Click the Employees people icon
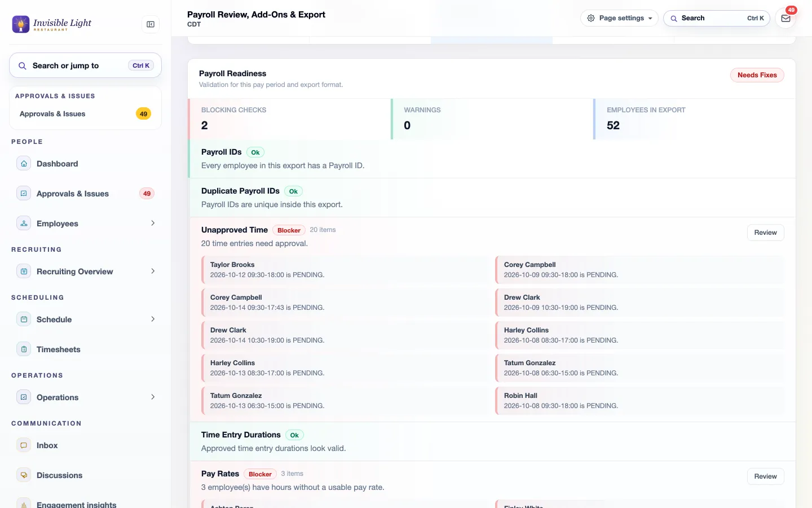This screenshot has width=812, height=508. click(24, 224)
